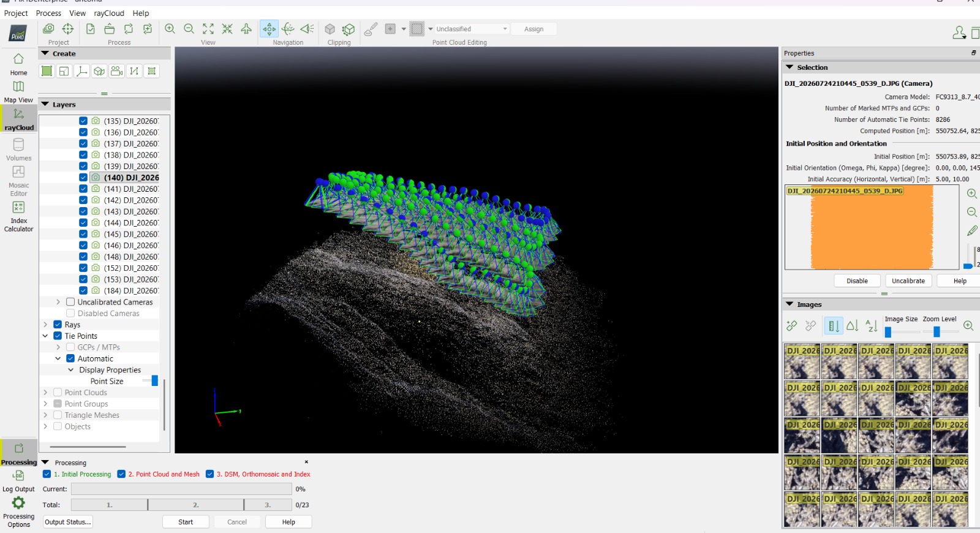Image resolution: width=980 pixels, height=533 pixels.
Task: Click Help button in Processing panel
Action: (x=288, y=522)
